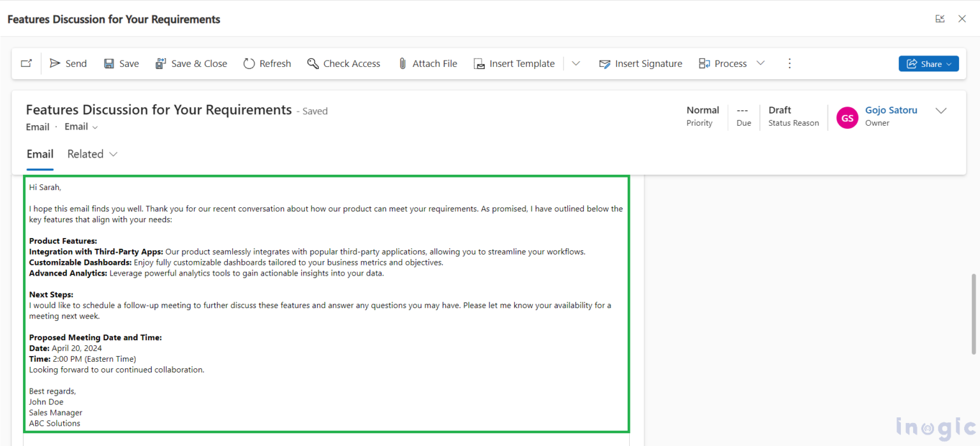Click the Refresh circular arrow icon
980x446 pixels.
click(x=249, y=63)
